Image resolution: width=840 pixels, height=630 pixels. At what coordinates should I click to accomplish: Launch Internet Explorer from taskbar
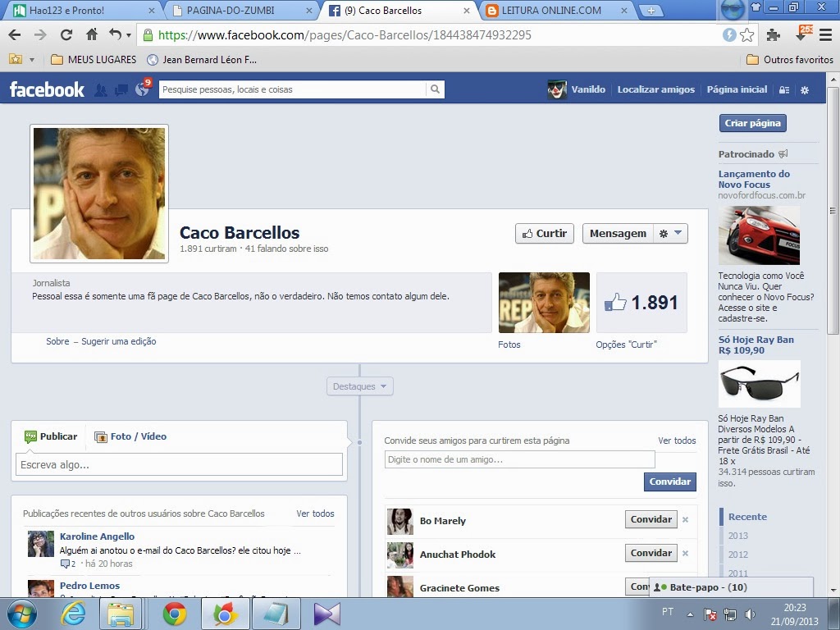click(x=73, y=614)
